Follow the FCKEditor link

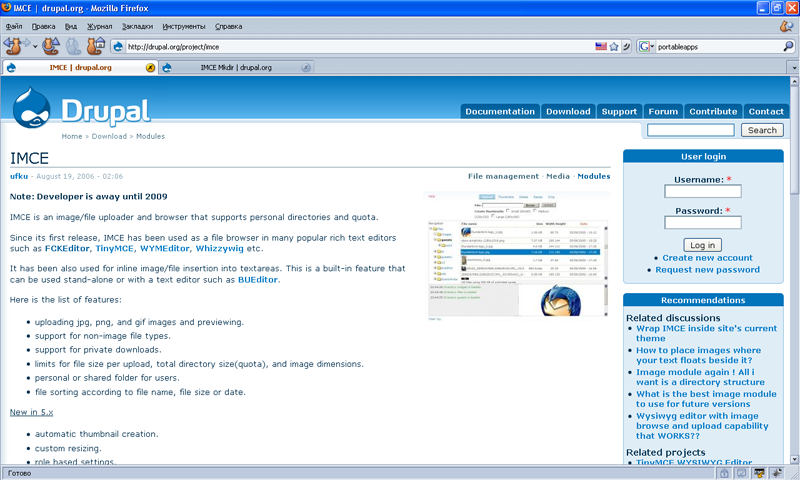tap(67, 249)
